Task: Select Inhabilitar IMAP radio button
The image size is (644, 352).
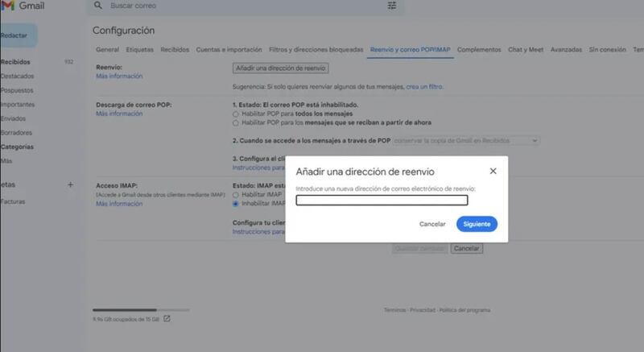Action: (235, 204)
